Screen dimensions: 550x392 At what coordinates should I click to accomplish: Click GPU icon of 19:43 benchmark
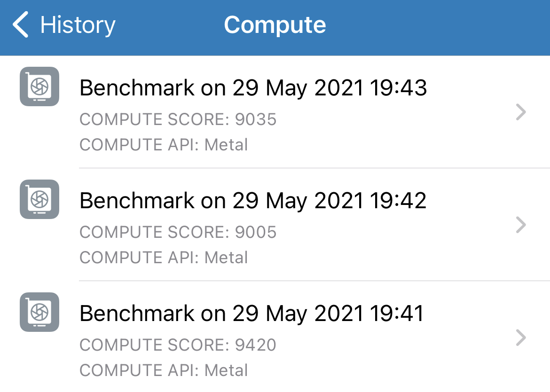coord(39,86)
